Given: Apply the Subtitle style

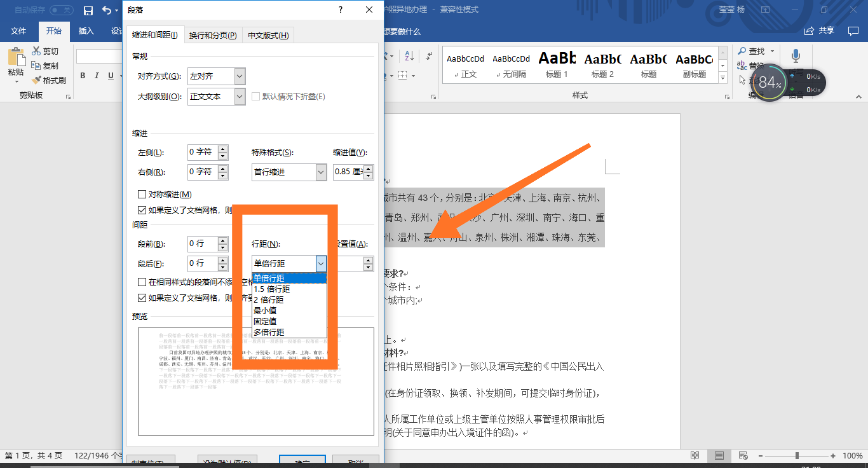Looking at the screenshot, I should [x=694, y=65].
